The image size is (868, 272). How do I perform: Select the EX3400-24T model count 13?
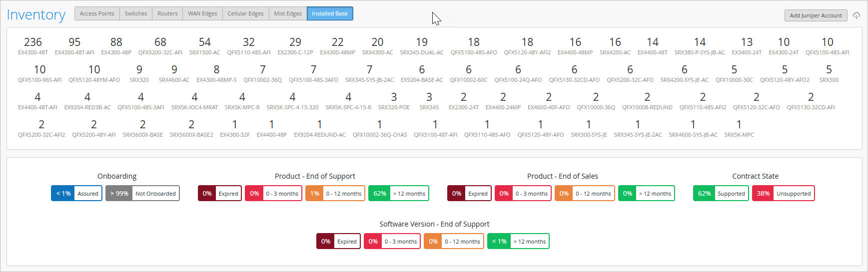[747, 45]
